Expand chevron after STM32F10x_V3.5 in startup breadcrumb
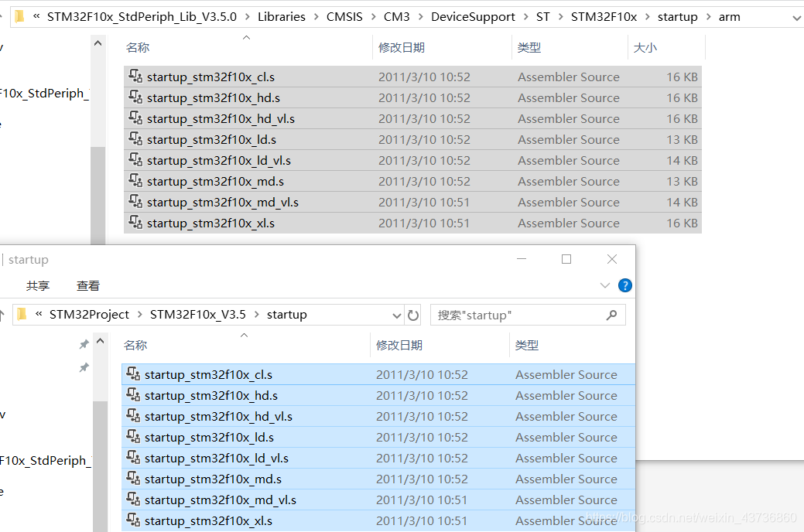Image resolution: width=804 pixels, height=532 pixels. (256, 315)
